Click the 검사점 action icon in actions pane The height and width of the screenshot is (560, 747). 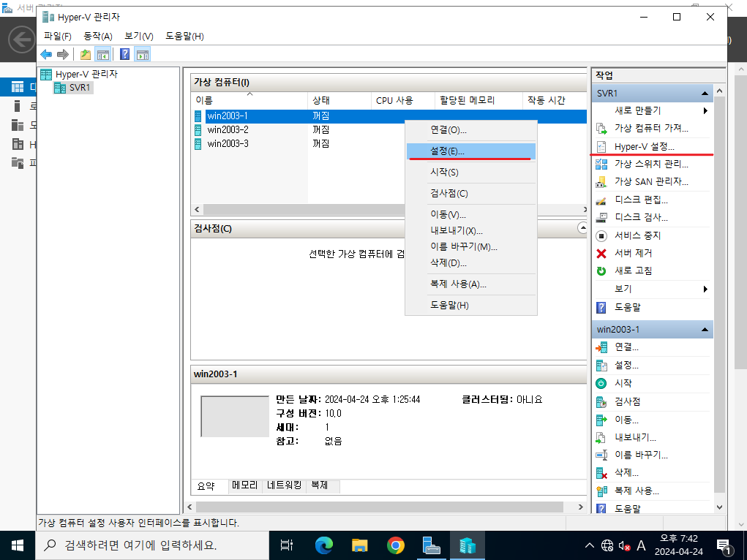pos(601,401)
